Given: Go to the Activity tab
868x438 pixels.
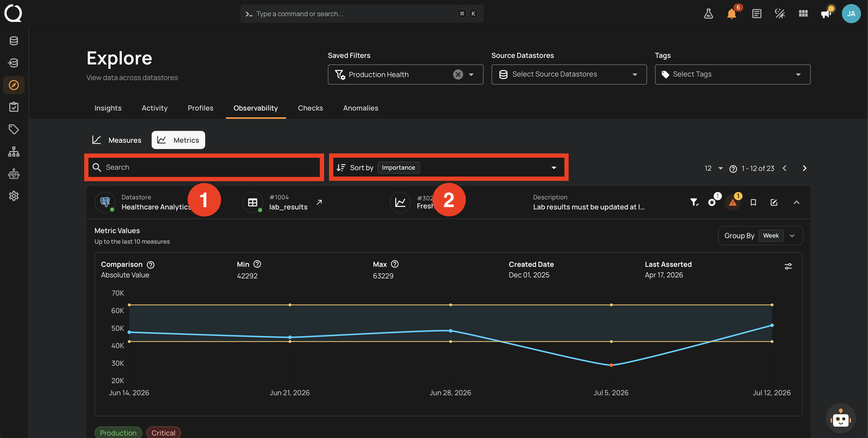Looking at the screenshot, I should pyautogui.click(x=155, y=108).
